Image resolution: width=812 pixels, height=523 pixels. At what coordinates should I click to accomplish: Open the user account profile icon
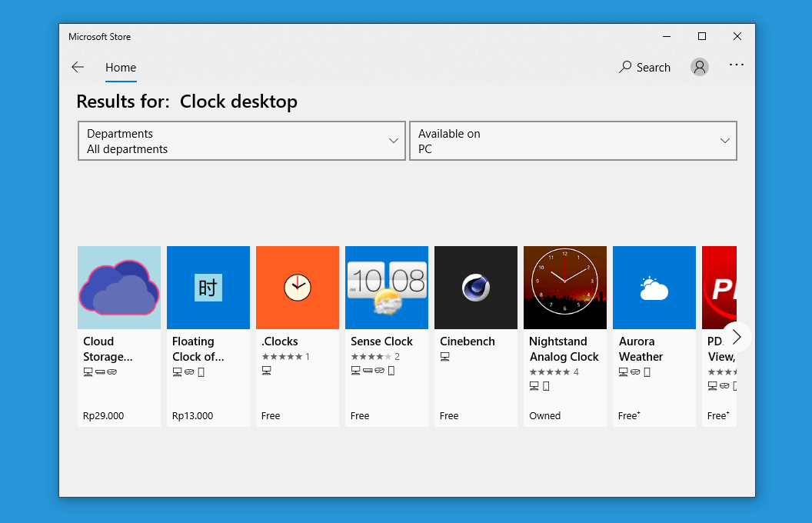click(x=699, y=67)
